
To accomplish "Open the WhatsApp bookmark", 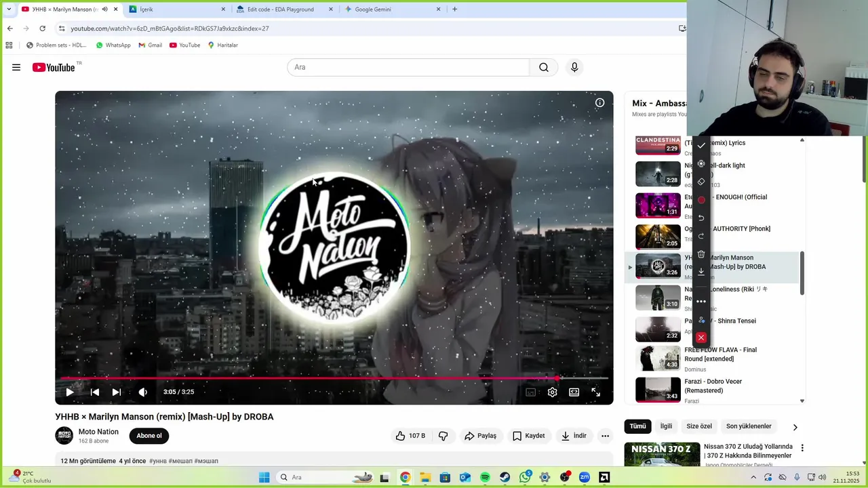I will pyautogui.click(x=113, y=45).
